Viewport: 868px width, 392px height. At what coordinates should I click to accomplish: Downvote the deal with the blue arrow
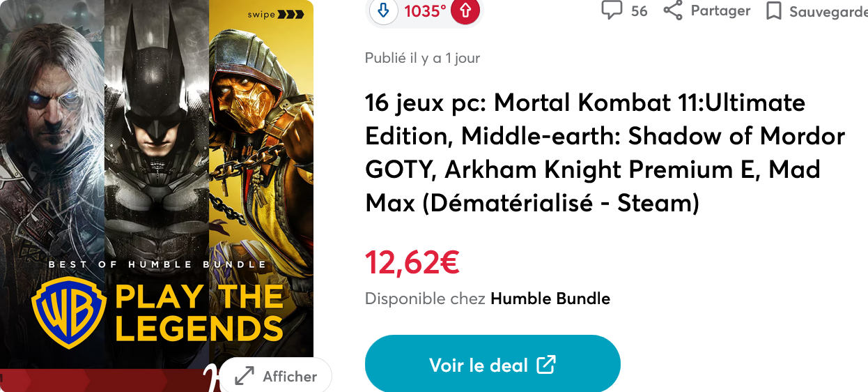382,12
